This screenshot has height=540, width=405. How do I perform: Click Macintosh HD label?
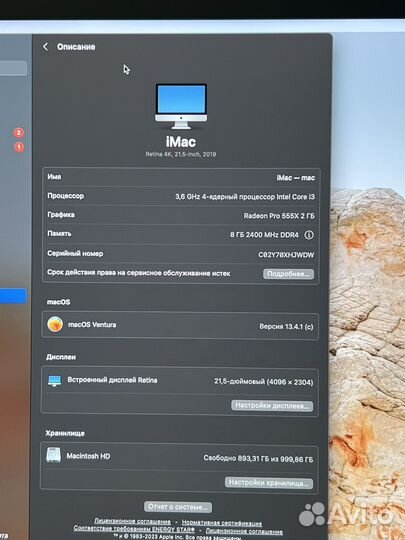click(x=89, y=456)
